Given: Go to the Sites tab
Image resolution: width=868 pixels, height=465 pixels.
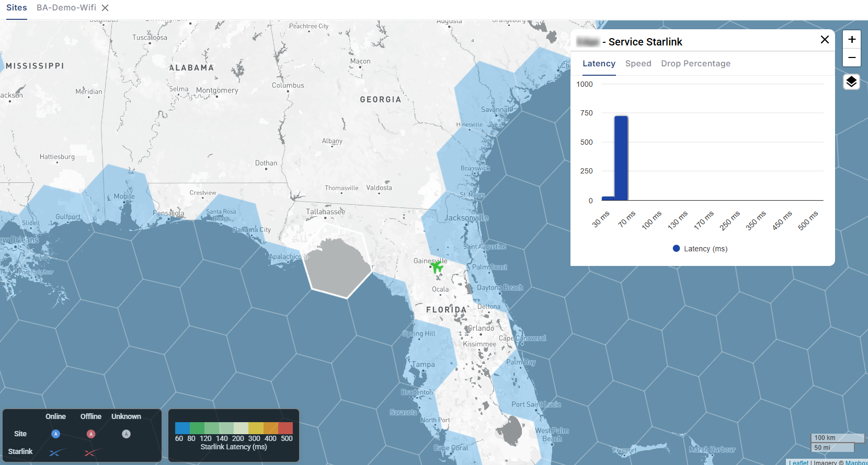Looking at the screenshot, I should (17, 8).
